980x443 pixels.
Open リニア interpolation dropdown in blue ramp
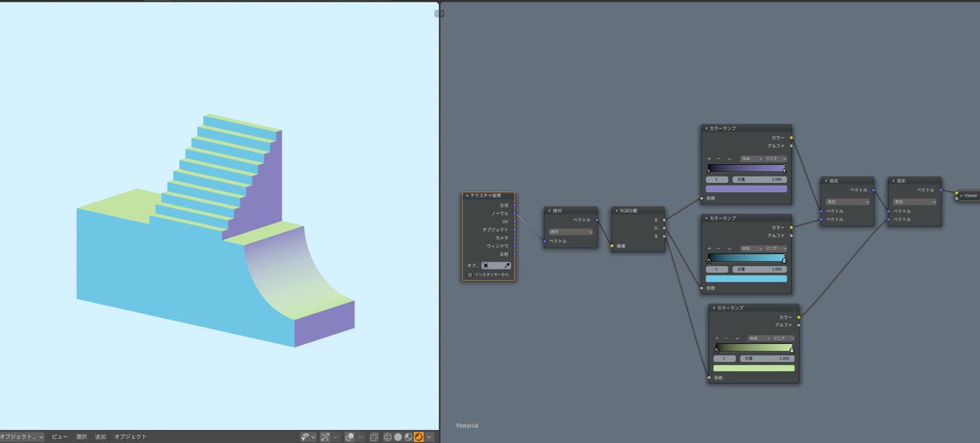click(x=776, y=248)
